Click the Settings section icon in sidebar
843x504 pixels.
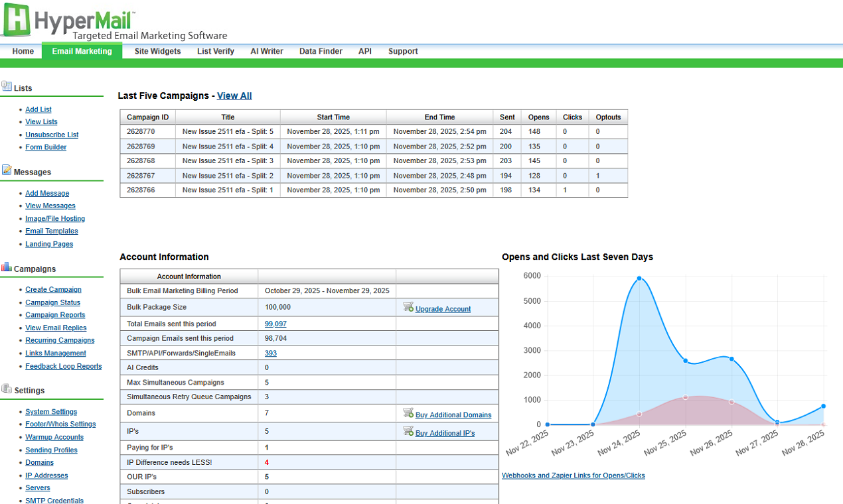coord(7,389)
